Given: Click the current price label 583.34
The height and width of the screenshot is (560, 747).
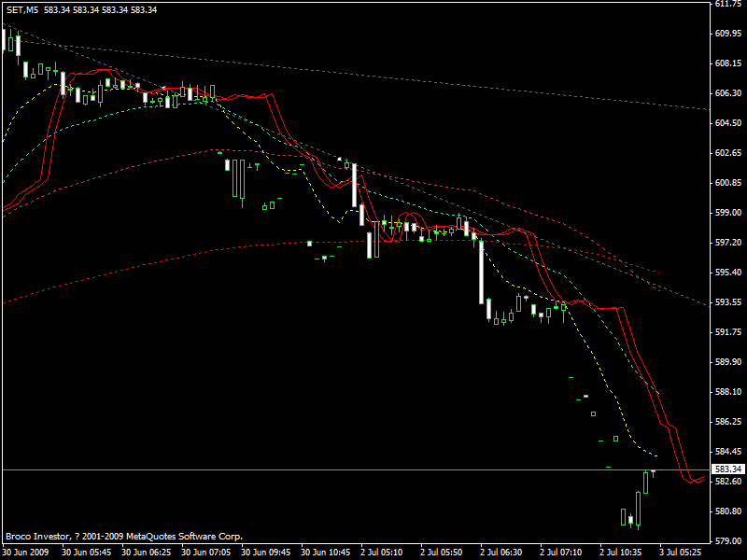Looking at the screenshot, I should 728,469.
